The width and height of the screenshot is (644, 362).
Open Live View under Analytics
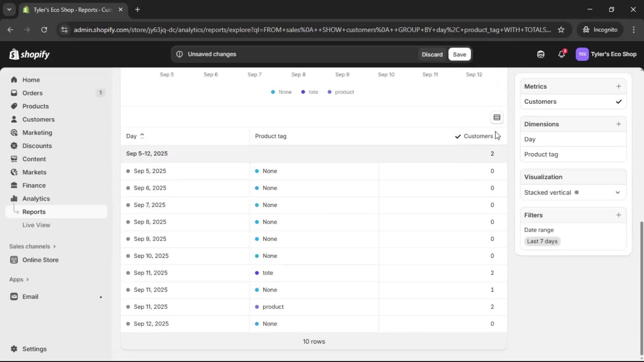click(x=37, y=225)
